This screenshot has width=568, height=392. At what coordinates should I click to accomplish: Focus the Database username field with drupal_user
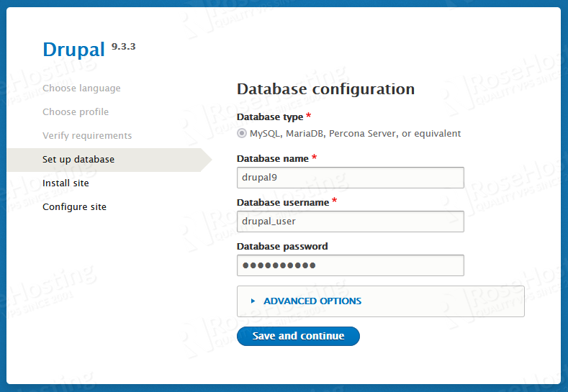(351, 221)
